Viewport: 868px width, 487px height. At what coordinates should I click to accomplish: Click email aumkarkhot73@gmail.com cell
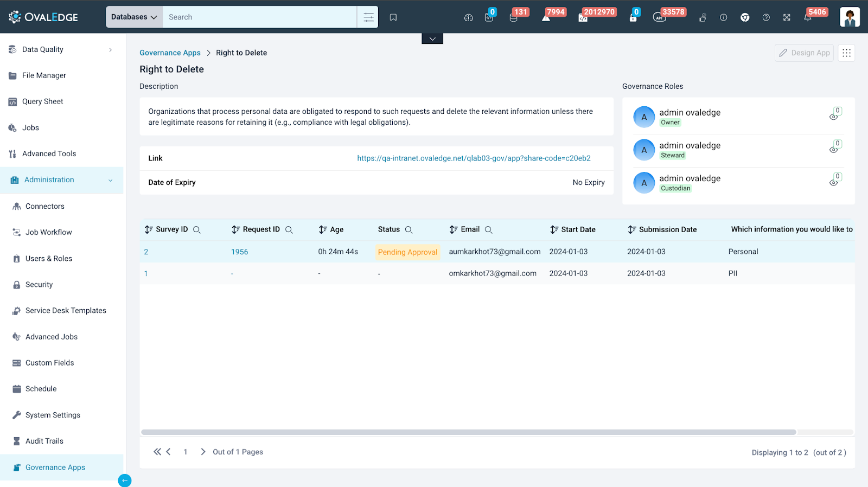[495, 252]
